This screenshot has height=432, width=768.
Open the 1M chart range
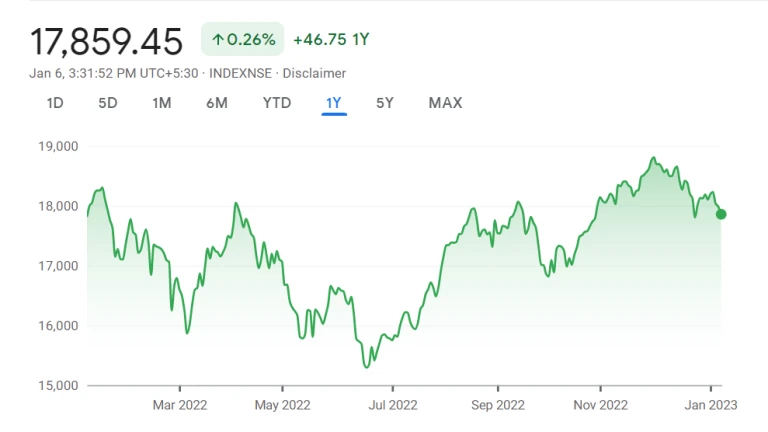pos(162,103)
